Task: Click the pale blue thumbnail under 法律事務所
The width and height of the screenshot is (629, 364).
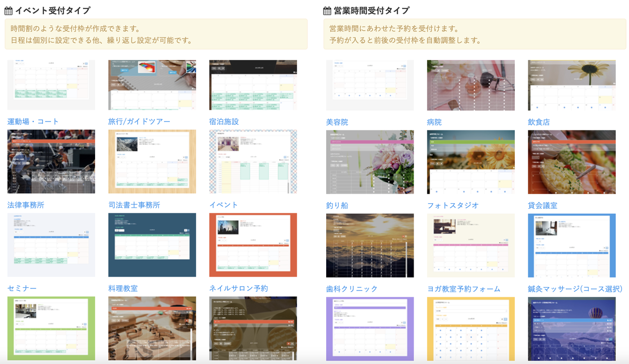Action: [51, 245]
